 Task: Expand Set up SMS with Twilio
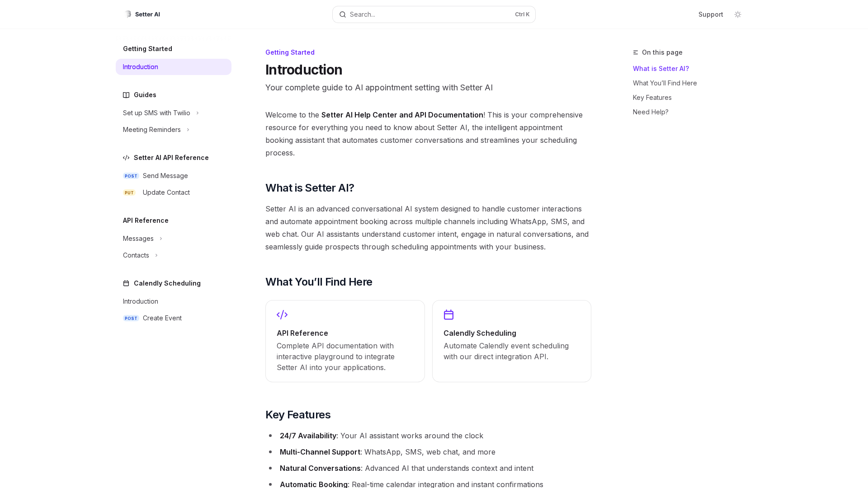(197, 113)
